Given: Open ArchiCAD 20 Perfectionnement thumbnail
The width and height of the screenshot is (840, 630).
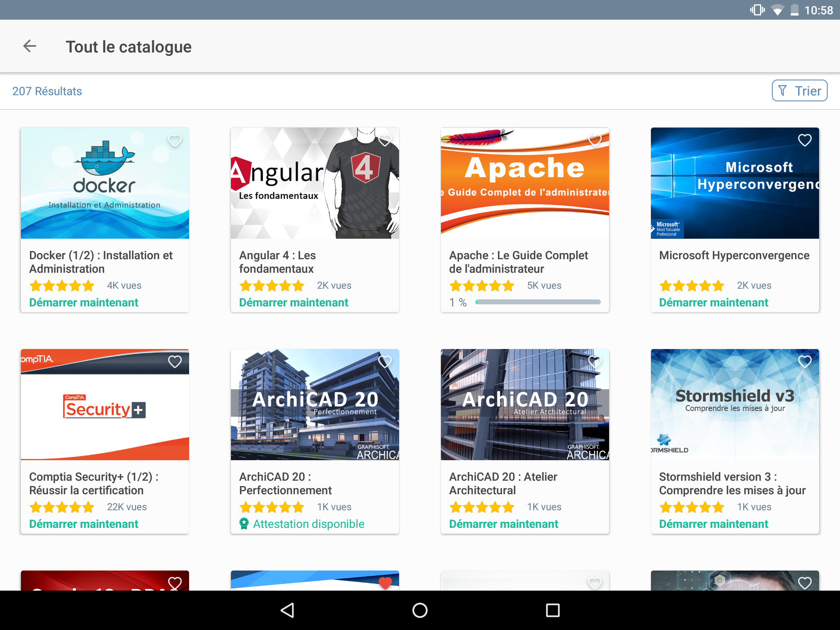Looking at the screenshot, I should [x=315, y=405].
